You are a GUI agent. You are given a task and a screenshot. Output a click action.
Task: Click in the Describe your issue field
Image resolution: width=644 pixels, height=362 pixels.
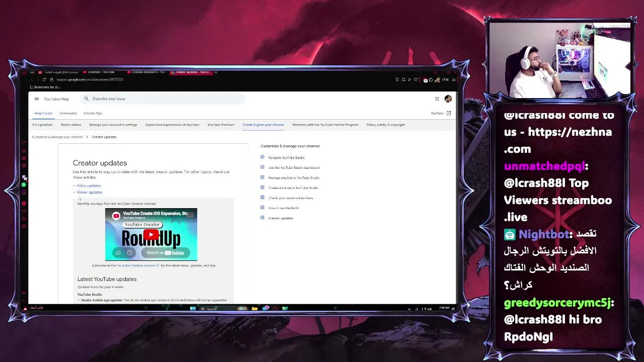click(x=163, y=99)
